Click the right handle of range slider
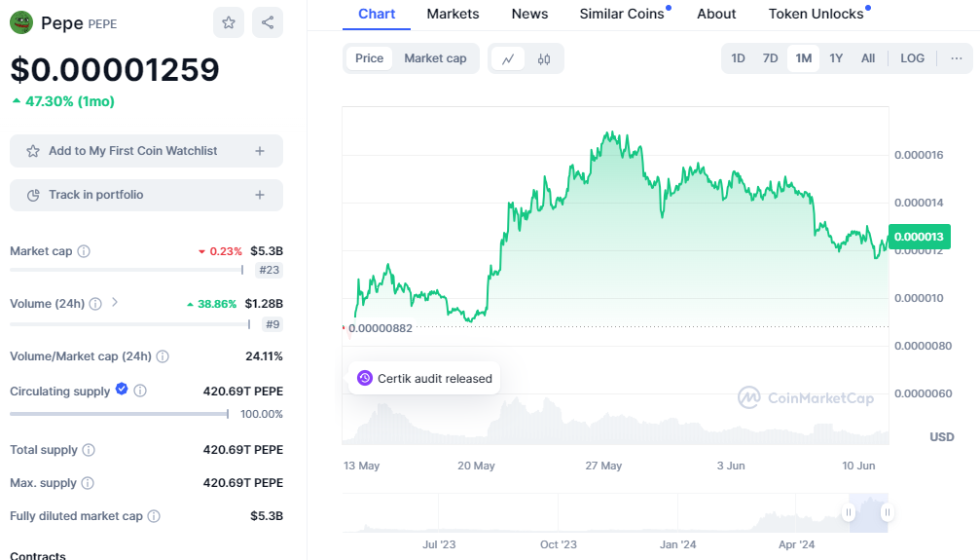This screenshot has height=560, width=980. [887, 512]
